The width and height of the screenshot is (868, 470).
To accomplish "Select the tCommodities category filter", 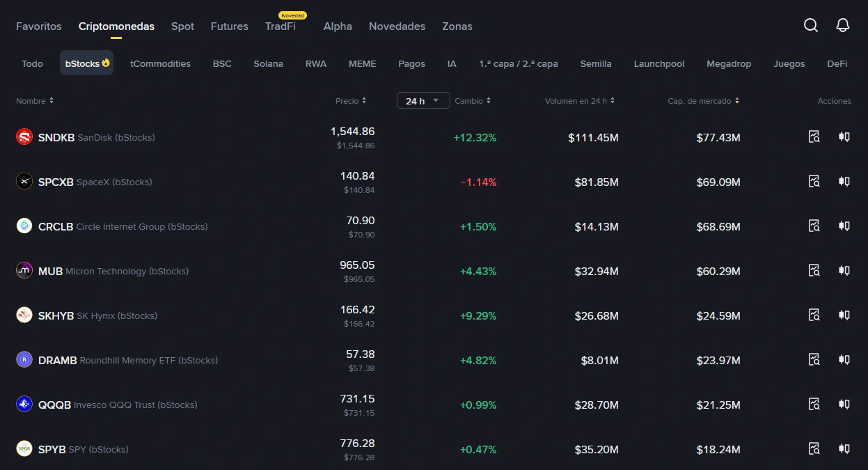I will click(x=160, y=63).
